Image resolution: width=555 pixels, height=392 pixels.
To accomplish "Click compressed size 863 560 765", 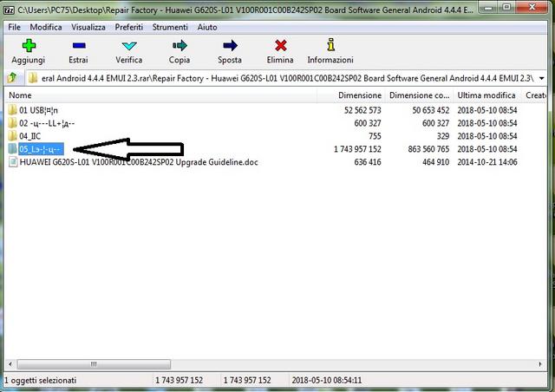I will (x=428, y=149).
